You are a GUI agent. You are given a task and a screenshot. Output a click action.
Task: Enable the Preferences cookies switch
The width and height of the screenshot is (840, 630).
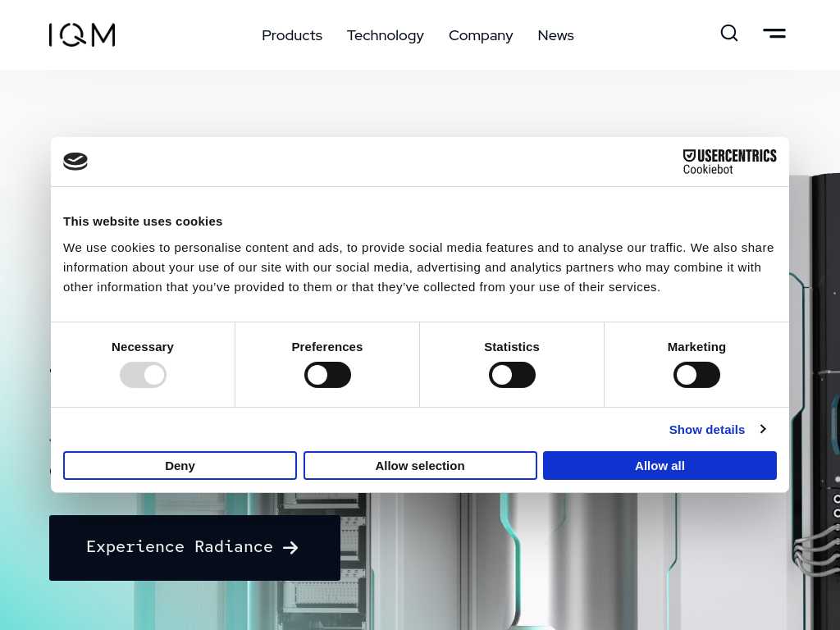pos(327,375)
